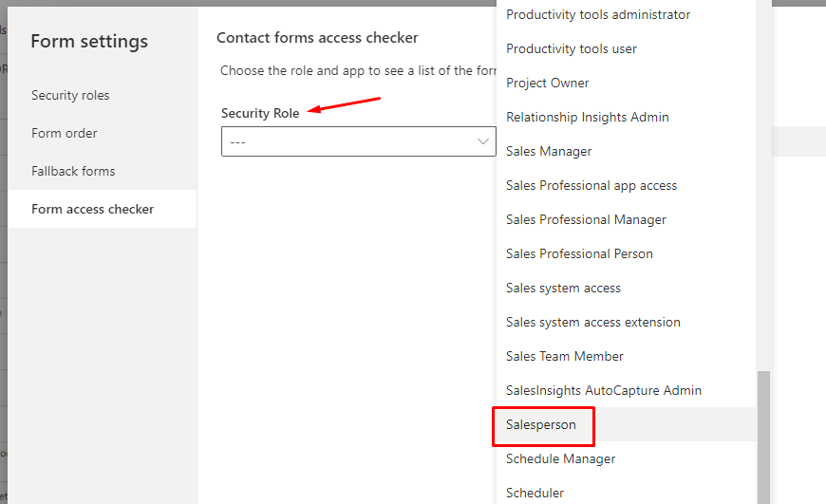Select Salesperson from the role list
This screenshot has height=504, width=826.
[626, 424]
